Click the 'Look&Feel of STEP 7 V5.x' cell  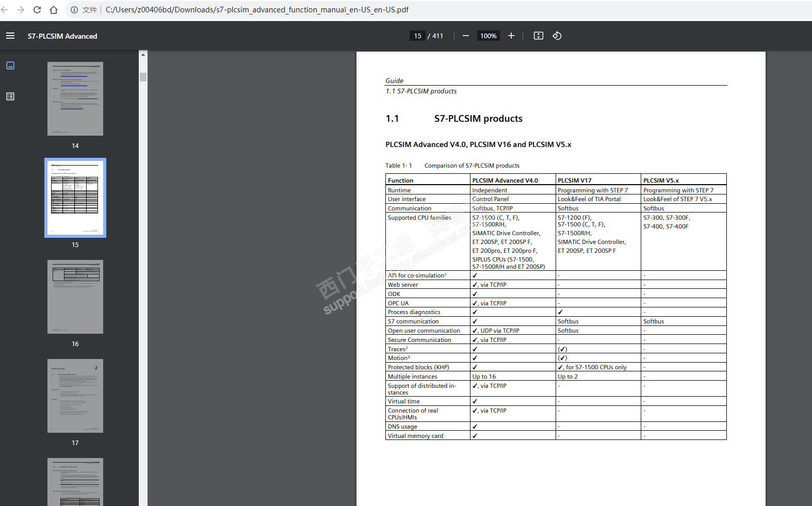tap(677, 199)
